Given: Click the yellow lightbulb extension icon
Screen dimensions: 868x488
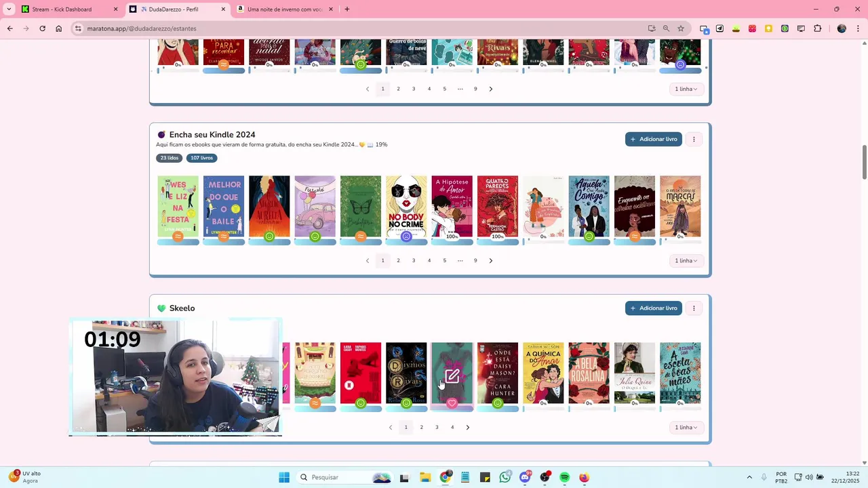Looking at the screenshot, I should (768, 28).
